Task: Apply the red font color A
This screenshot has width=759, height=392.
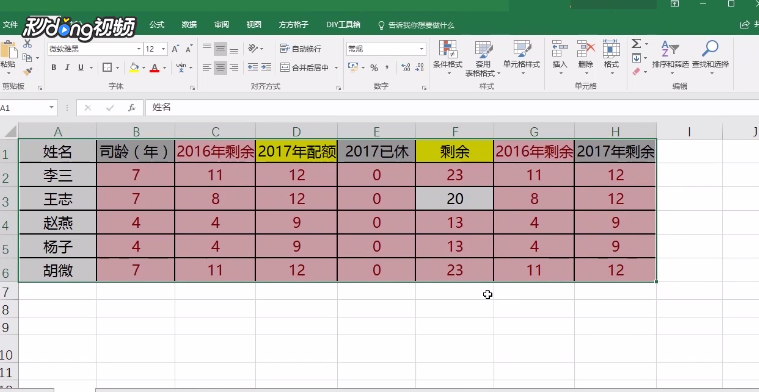Action: (x=155, y=68)
